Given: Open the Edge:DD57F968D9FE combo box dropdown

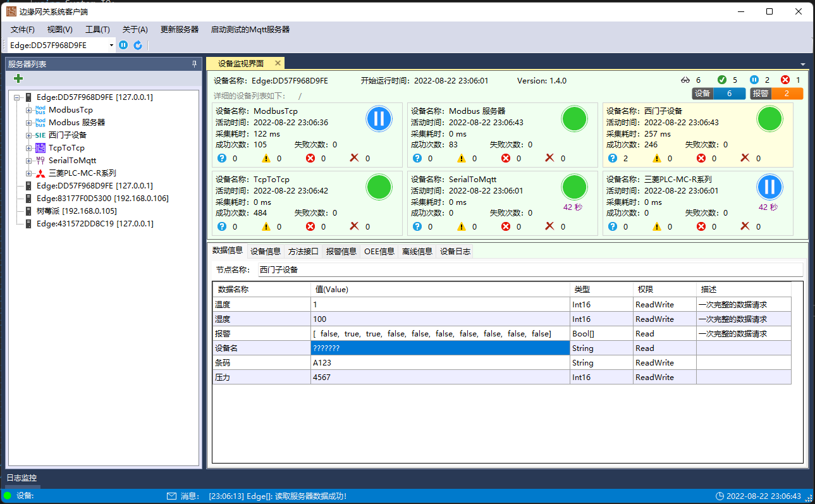Looking at the screenshot, I should point(112,45).
